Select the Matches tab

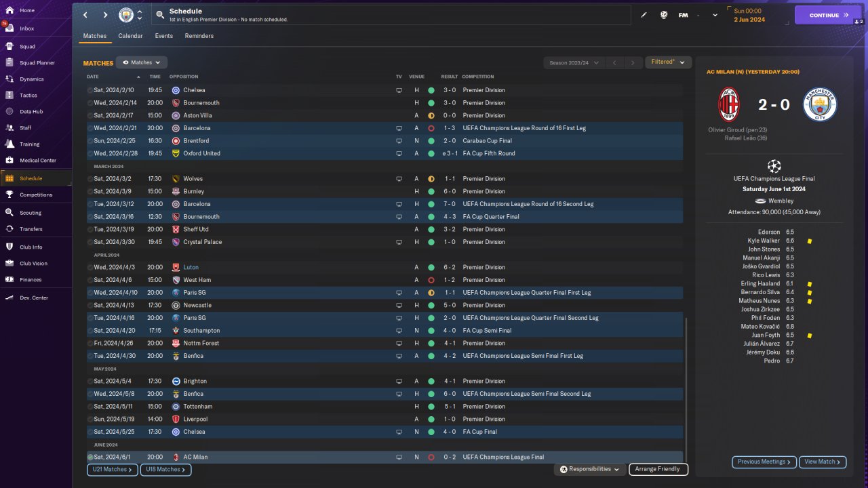(x=95, y=36)
